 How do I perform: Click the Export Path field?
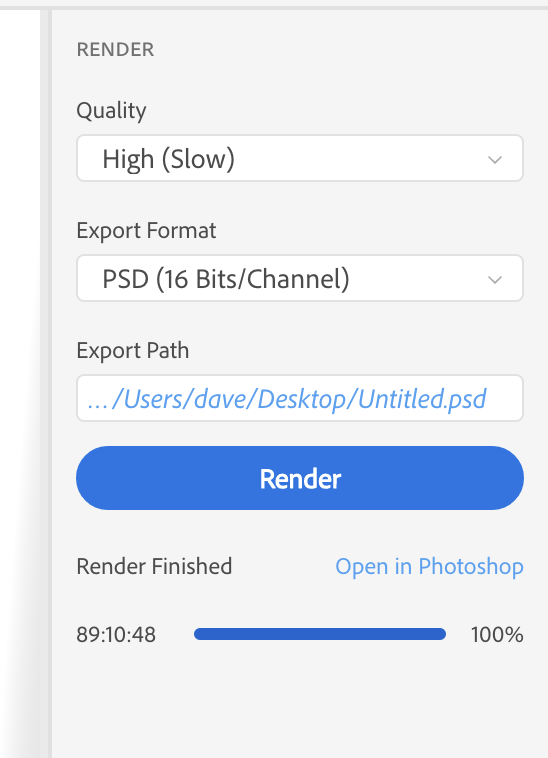click(x=300, y=398)
